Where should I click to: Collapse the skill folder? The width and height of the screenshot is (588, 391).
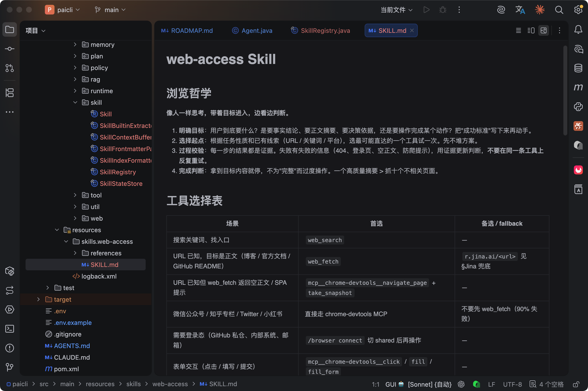[x=75, y=103]
